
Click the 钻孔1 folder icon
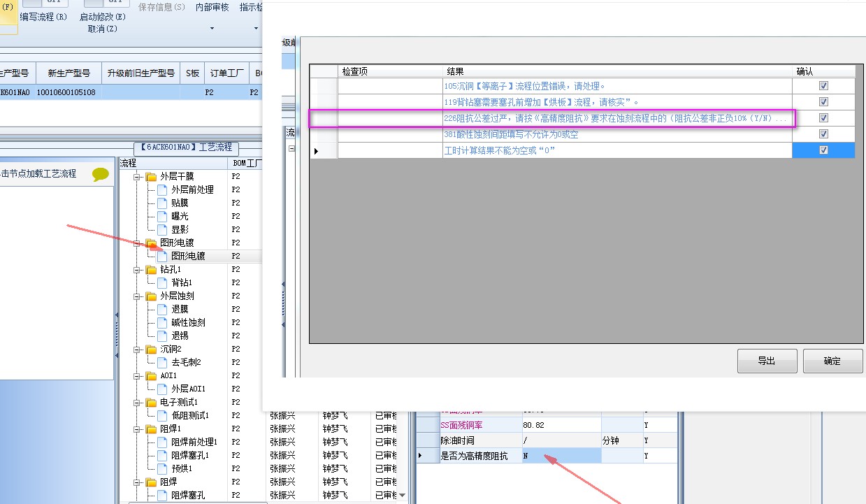point(152,270)
